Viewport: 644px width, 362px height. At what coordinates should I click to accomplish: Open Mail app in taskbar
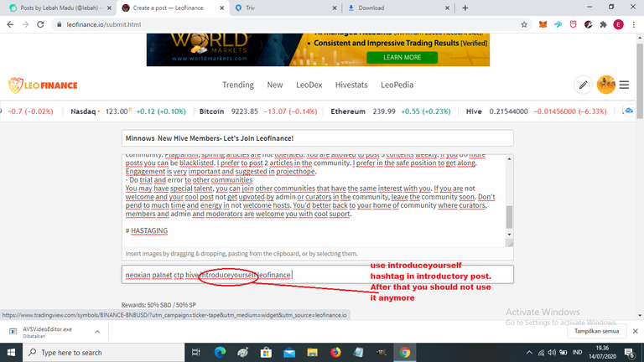coord(289,353)
